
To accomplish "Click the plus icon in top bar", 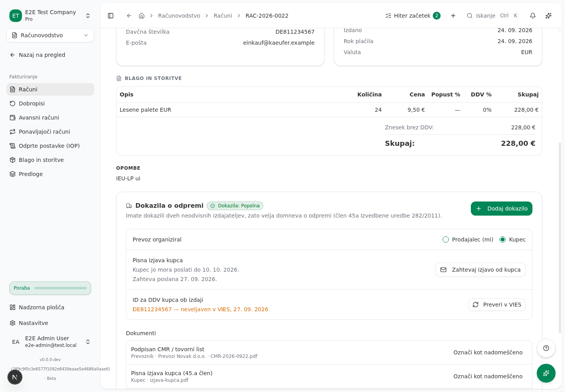I will (453, 16).
